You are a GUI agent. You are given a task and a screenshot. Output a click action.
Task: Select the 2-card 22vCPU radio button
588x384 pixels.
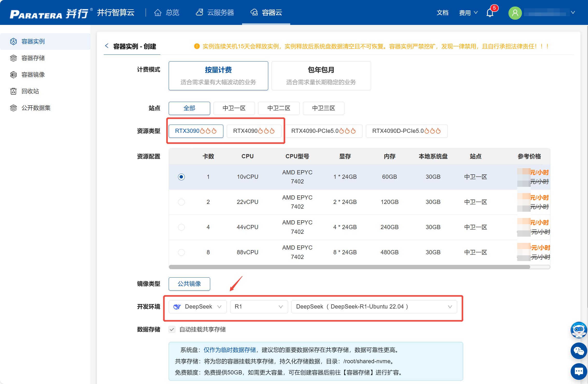pos(181,202)
